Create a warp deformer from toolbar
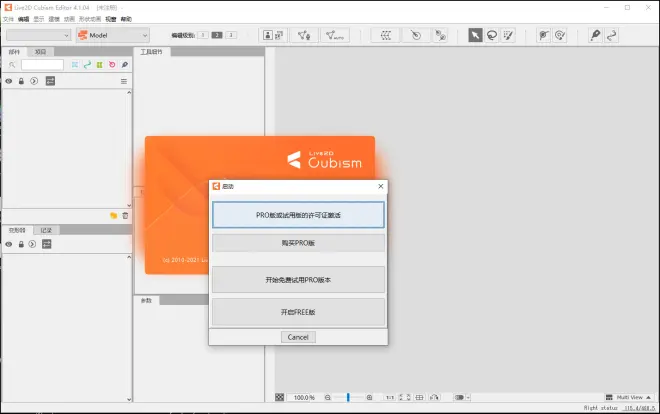This screenshot has width=660, height=414. click(x=386, y=35)
